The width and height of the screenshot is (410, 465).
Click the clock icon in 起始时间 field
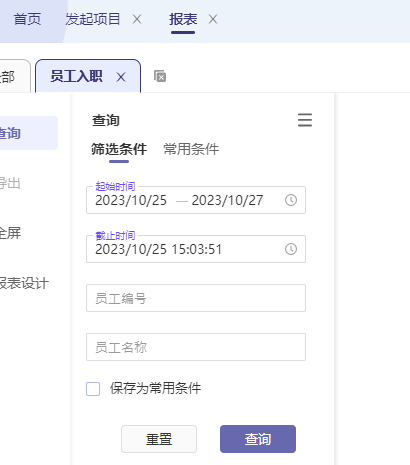click(291, 200)
